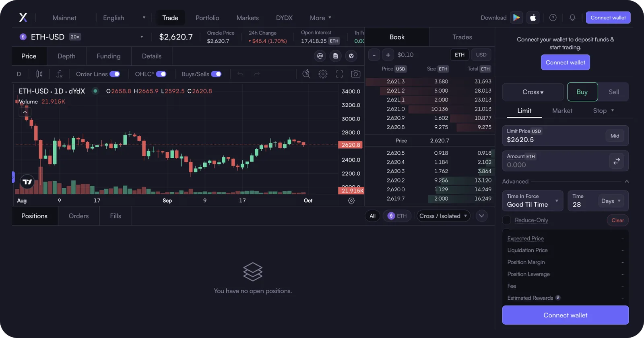Open the DYDX page
The image size is (644, 338).
[x=284, y=18]
